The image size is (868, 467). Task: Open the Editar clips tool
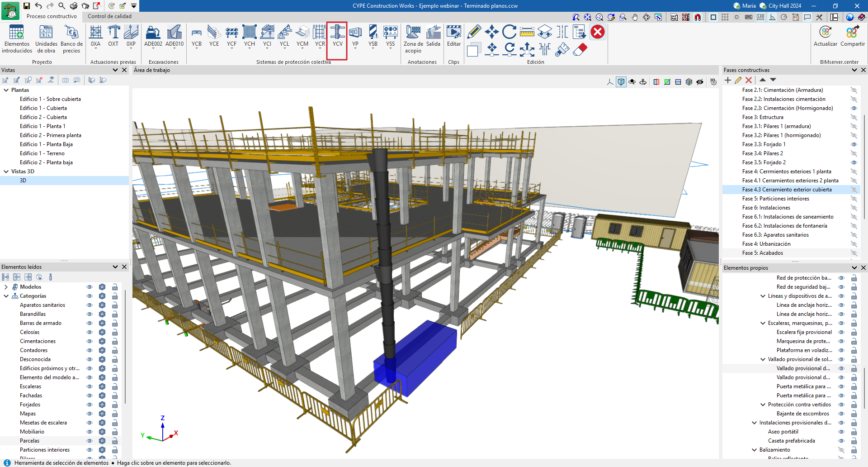click(x=454, y=36)
